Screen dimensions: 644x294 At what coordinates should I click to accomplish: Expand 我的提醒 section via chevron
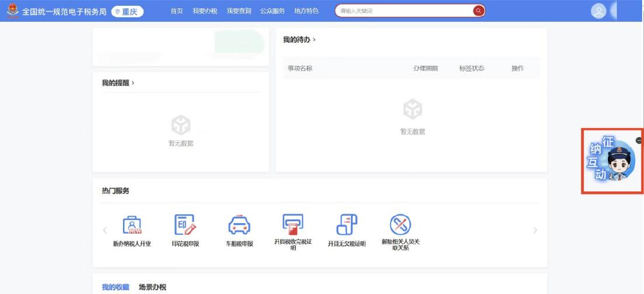133,83
